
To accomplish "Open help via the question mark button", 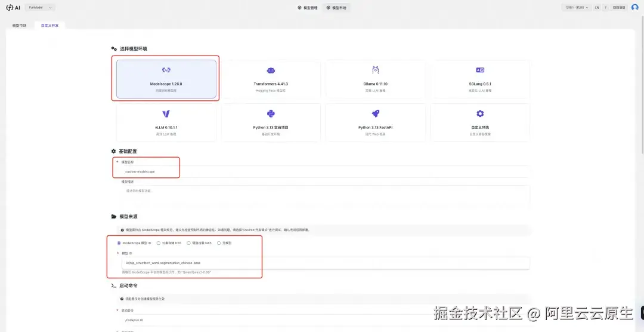I will tap(605, 7).
